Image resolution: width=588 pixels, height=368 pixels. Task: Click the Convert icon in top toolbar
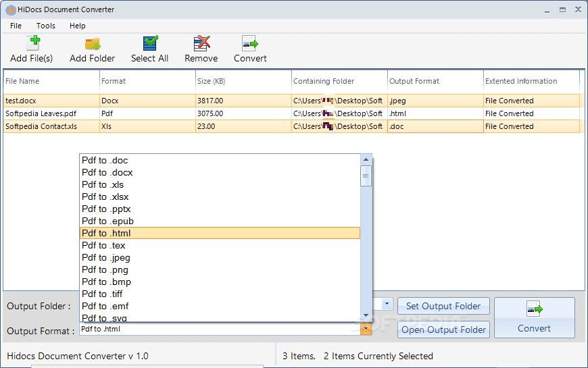tap(250, 43)
